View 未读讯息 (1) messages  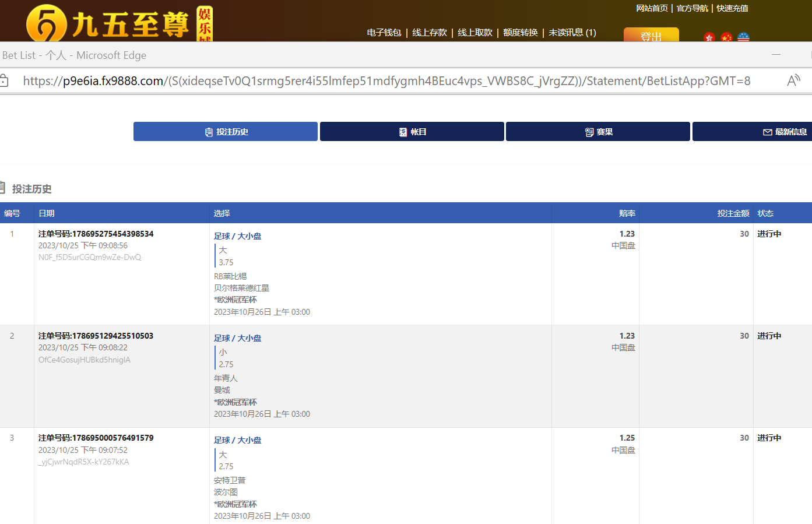(572, 33)
